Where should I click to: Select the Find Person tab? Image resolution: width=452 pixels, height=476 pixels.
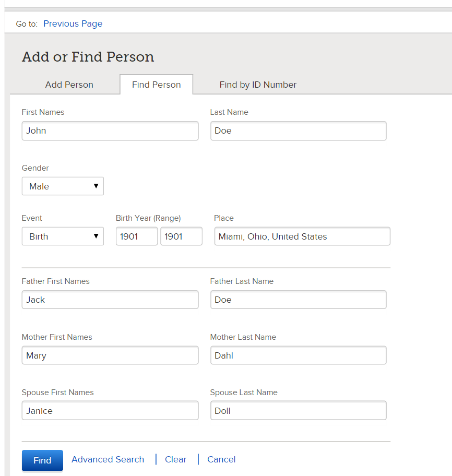point(156,85)
